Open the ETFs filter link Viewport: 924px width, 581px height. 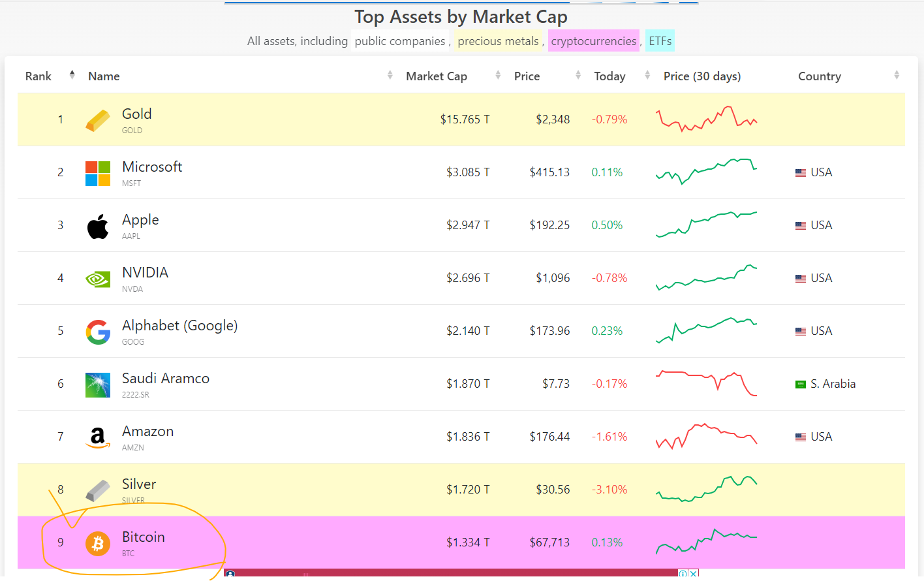(660, 41)
